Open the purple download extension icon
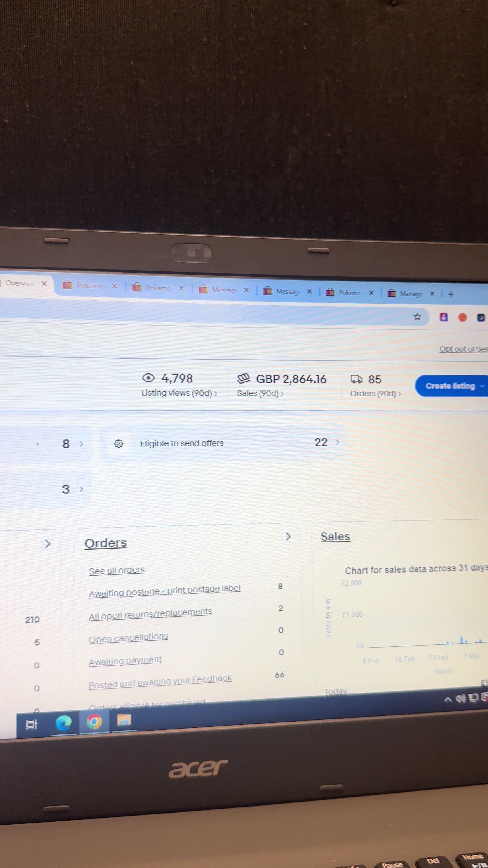Screen dimensions: 488x868 click(x=443, y=317)
